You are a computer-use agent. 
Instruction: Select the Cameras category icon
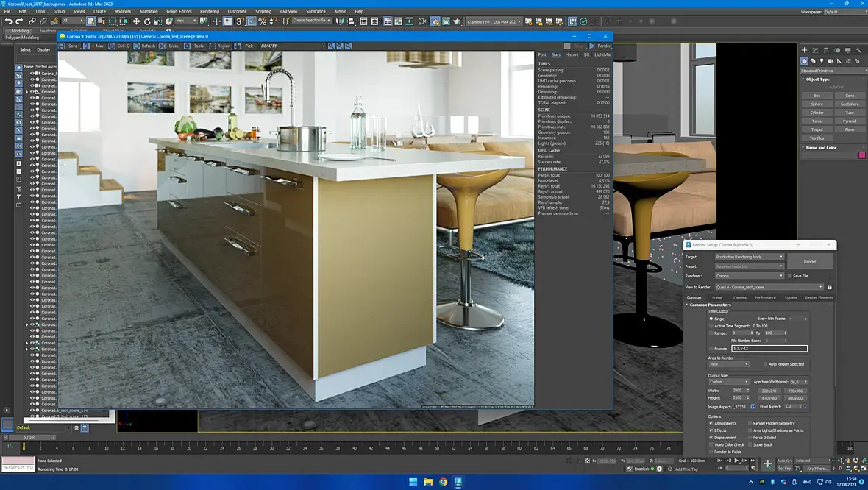830,61
